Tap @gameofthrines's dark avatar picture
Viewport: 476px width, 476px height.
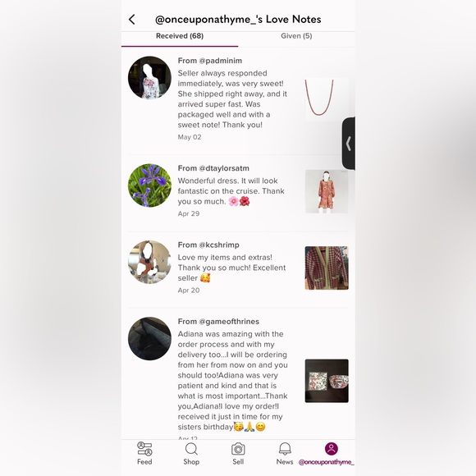(x=149, y=339)
